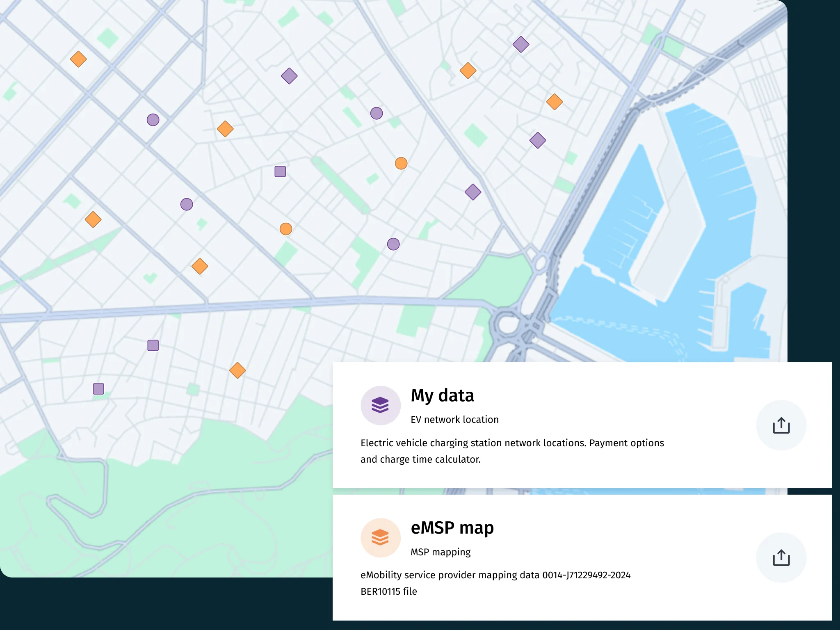Open the My data title
This screenshot has height=630, width=840.
pyautogui.click(x=442, y=395)
